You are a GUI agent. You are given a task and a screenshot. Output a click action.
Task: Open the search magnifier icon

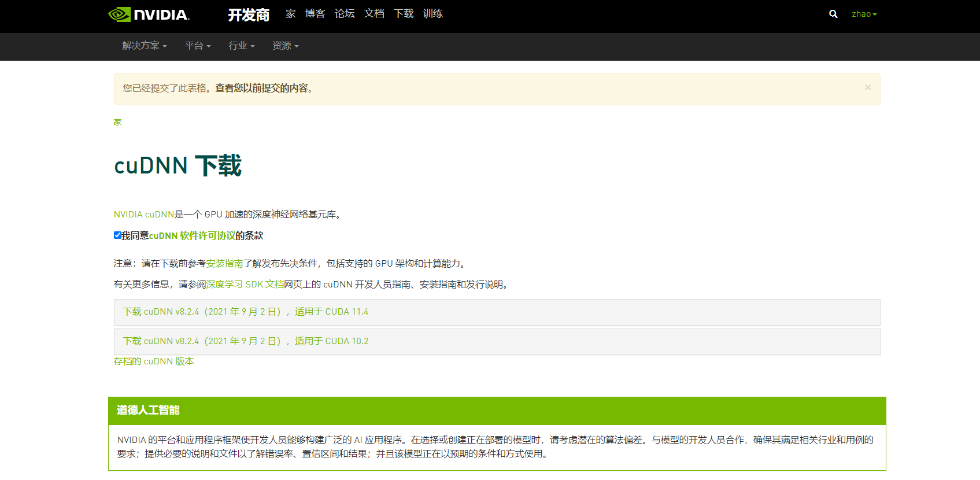pos(833,14)
